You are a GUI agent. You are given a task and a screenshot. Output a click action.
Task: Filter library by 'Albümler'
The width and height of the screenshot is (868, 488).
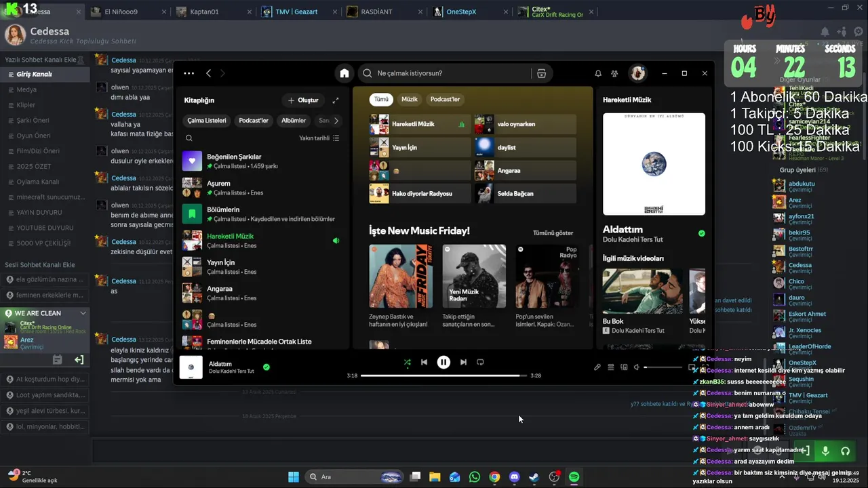click(x=294, y=121)
